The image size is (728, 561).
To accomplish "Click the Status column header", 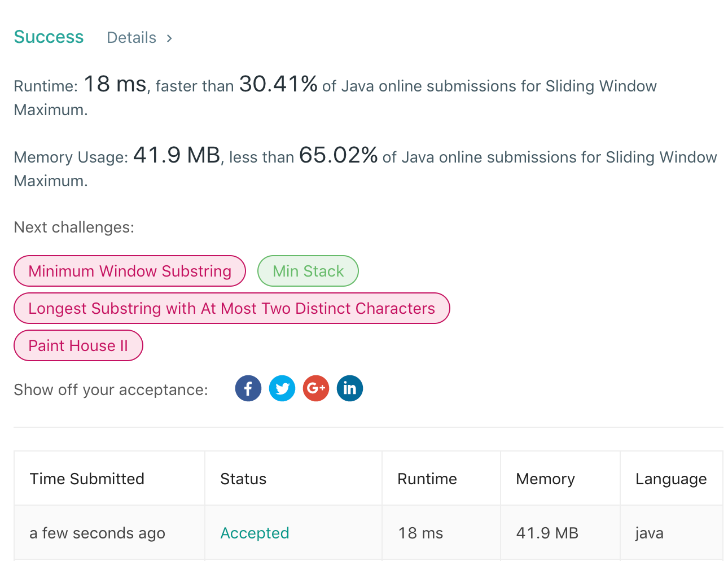I will 243,478.
